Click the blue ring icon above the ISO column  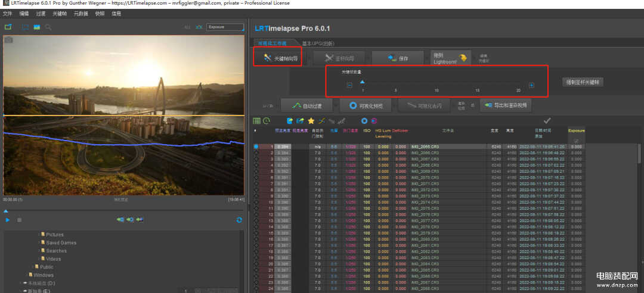(x=364, y=121)
